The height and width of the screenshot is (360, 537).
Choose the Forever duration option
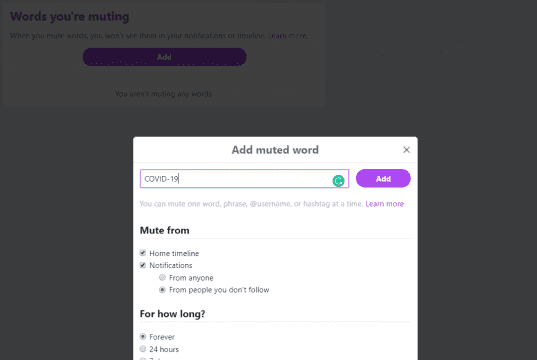143,337
